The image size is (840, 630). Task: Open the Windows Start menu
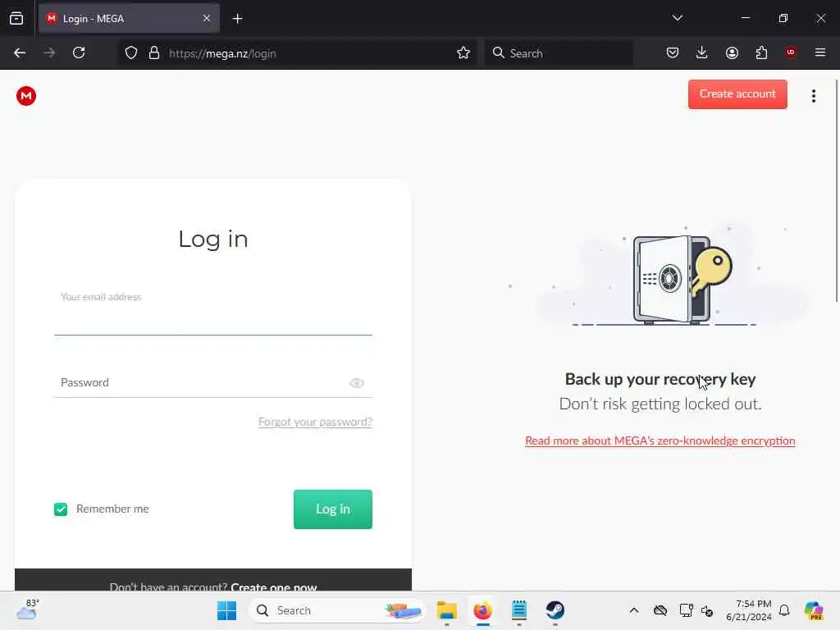[x=226, y=610]
